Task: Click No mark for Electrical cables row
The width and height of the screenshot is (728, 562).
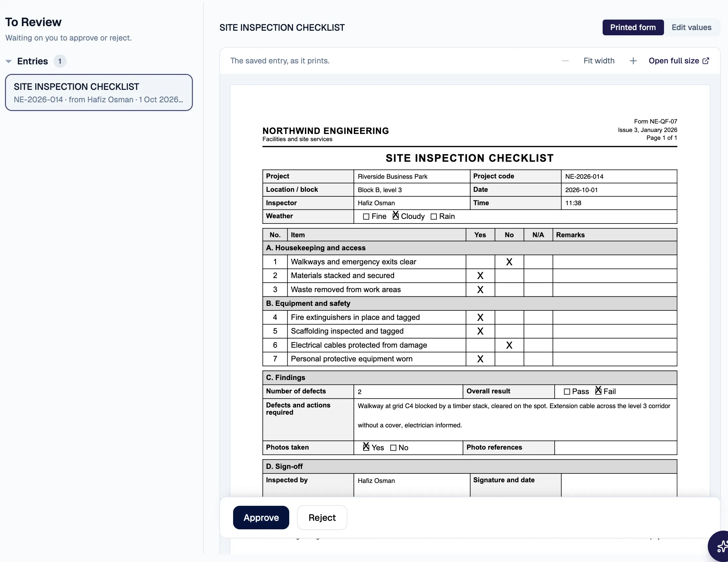Action: (509, 345)
